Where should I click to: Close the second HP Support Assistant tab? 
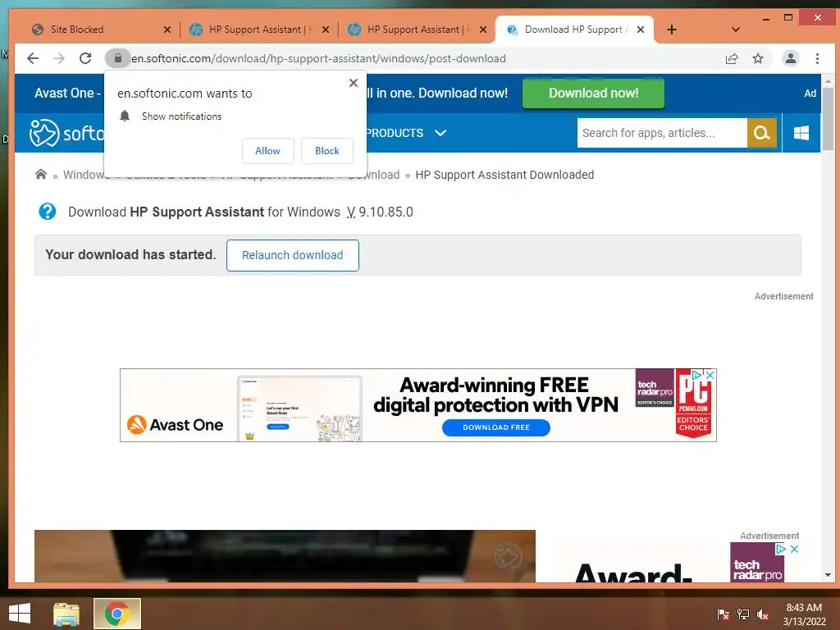483,30
